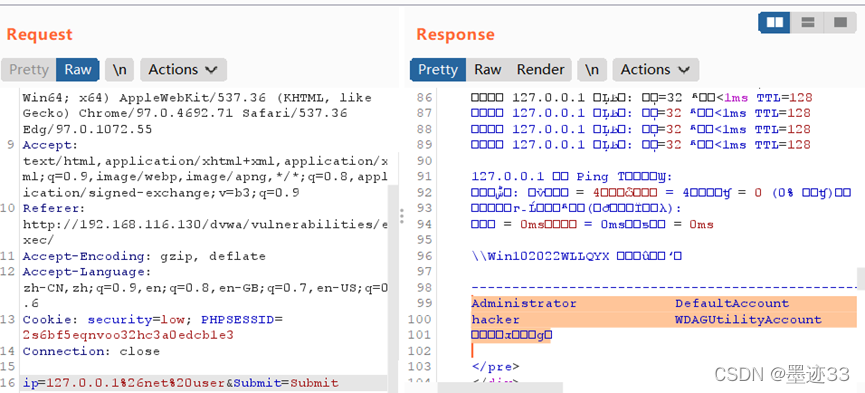This screenshot has width=865, height=393.
Task: Switch to combined single-pane layout icon
Action: (x=840, y=22)
